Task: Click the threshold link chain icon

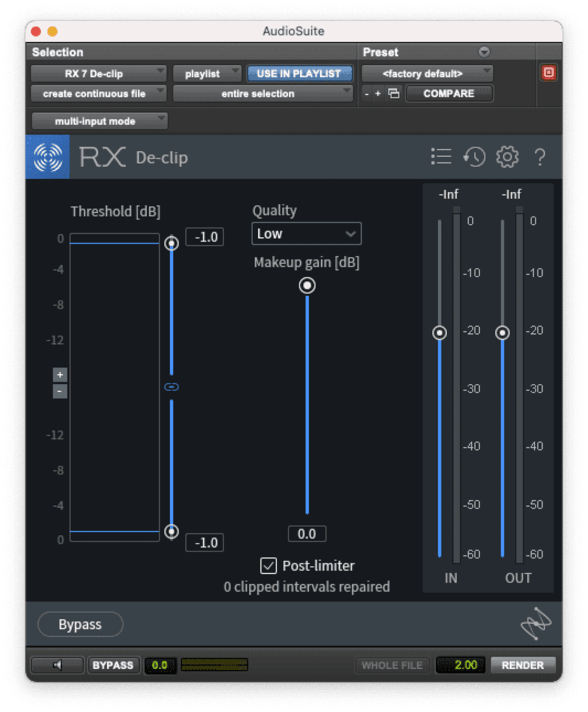Action: tap(171, 387)
